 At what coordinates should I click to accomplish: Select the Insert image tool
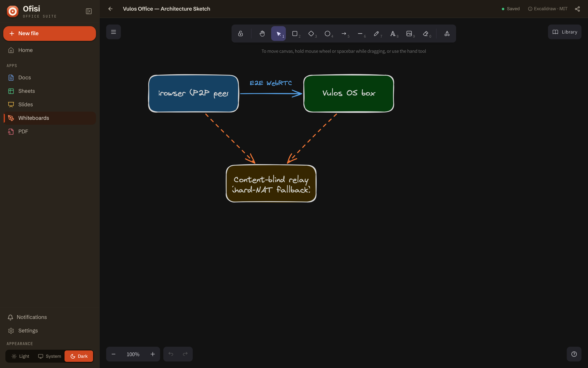click(409, 34)
